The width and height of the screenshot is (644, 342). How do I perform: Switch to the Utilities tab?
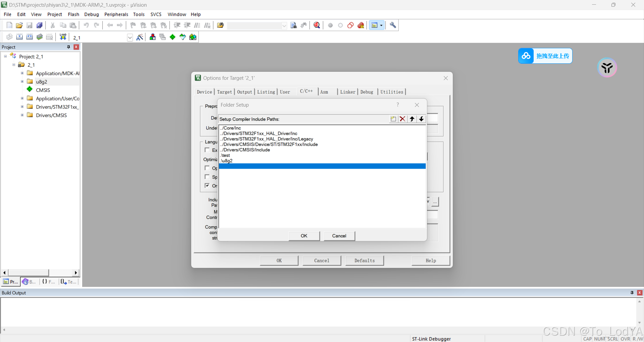(x=392, y=92)
